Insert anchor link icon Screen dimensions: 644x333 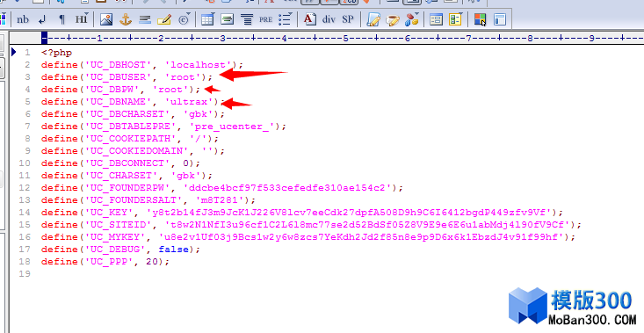click(126, 19)
